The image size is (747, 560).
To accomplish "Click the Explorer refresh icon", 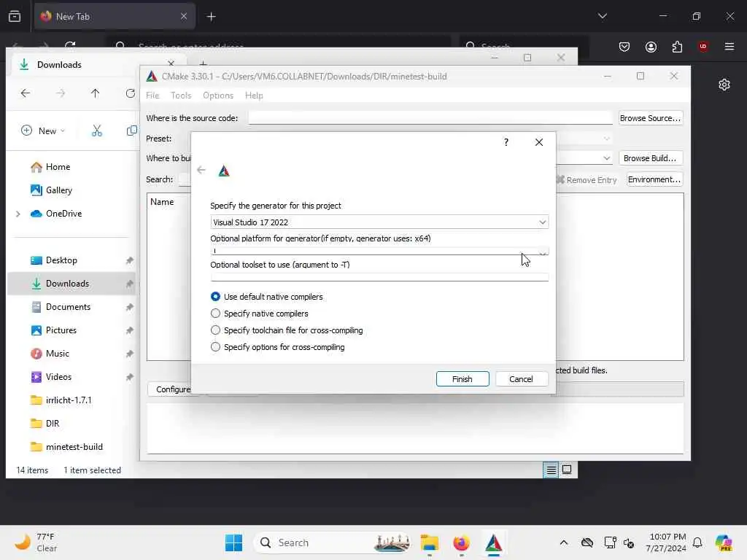I will (130, 93).
